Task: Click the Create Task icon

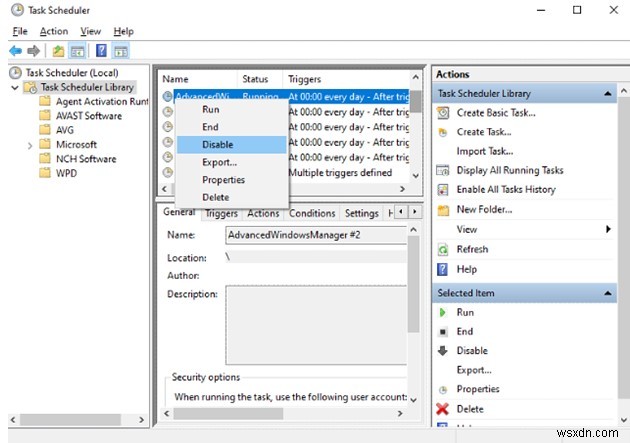Action: pyautogui.click(x=443, y=132)
